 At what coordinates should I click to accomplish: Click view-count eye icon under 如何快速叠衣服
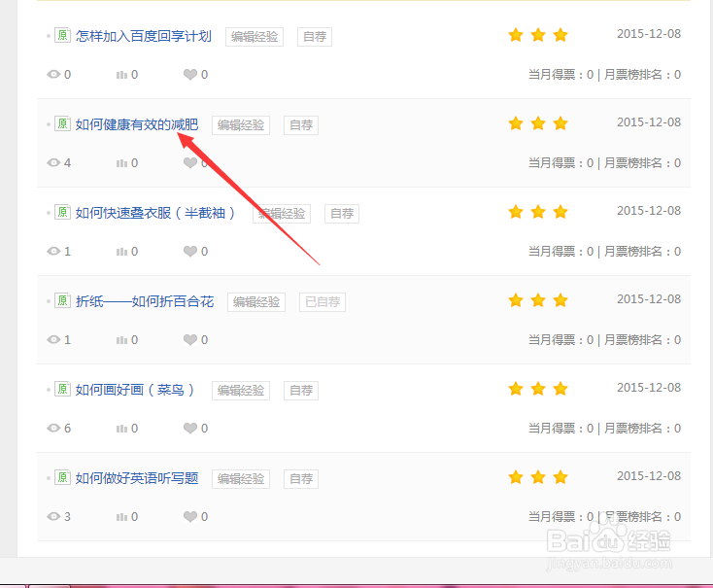pyautogui.click(x=53, y=251)
